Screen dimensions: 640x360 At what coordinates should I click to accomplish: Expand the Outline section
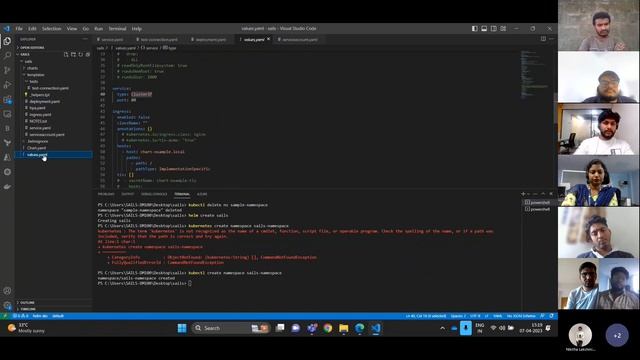pyautogui.click(x=27, y=302)
